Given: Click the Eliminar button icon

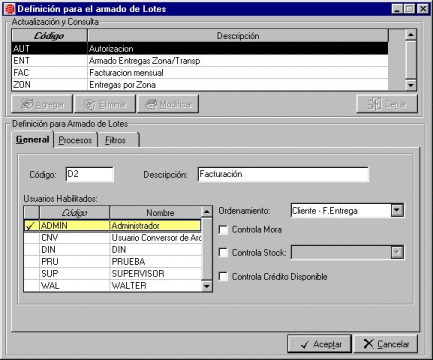Looking at the screenshot, I should coord(89,104).
